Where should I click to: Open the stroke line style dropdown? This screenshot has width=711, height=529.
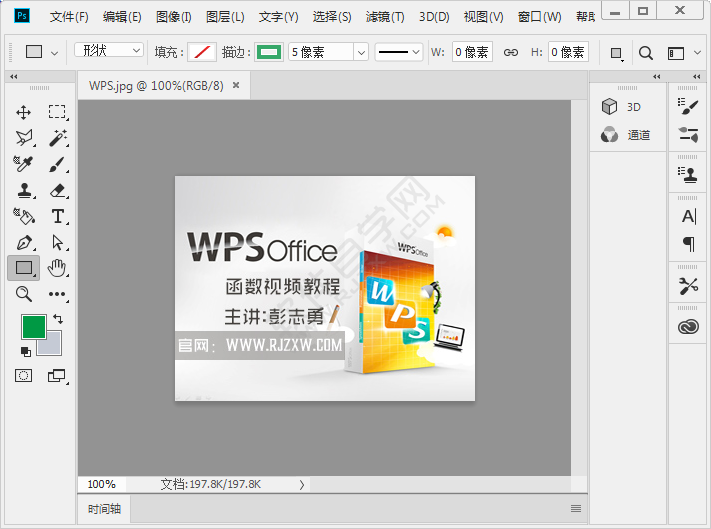[399, 52]
